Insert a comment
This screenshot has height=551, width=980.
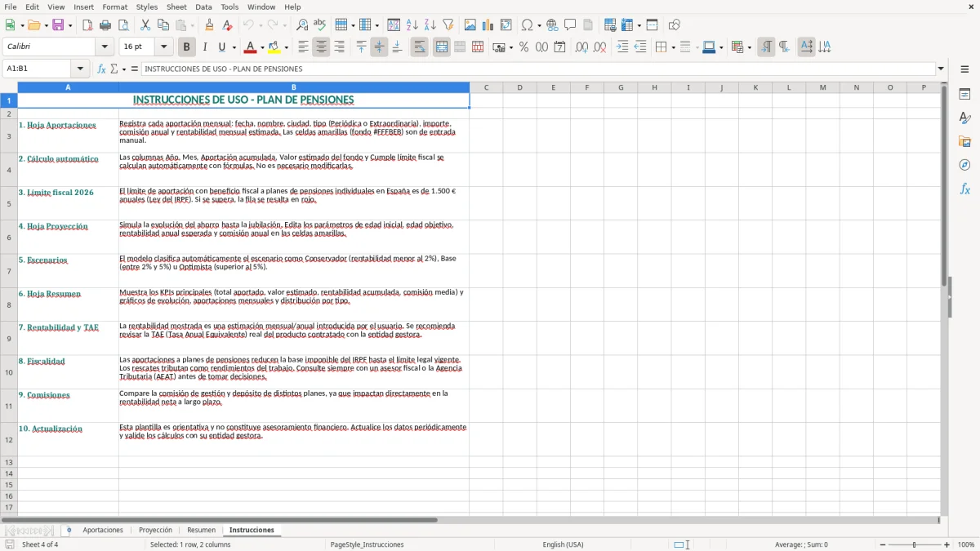point(570,25)
